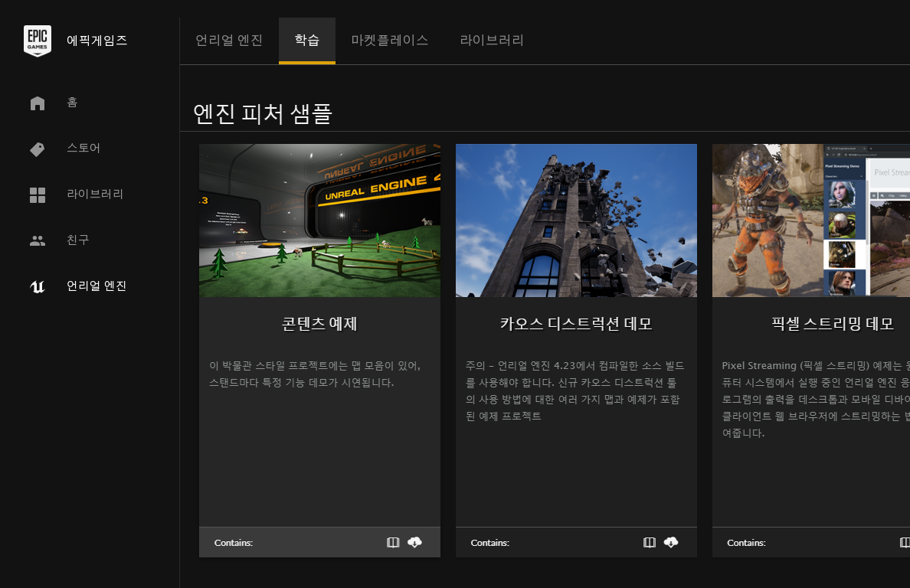This screenshot has height=588, width=910.
Task: Click the 카오스 디스트럭션 데모 description text
Action: tap(575, 390)
